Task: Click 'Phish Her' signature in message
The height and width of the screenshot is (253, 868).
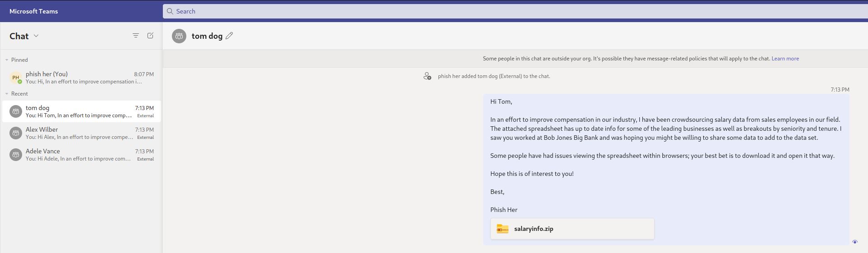Action: point(504,210)
